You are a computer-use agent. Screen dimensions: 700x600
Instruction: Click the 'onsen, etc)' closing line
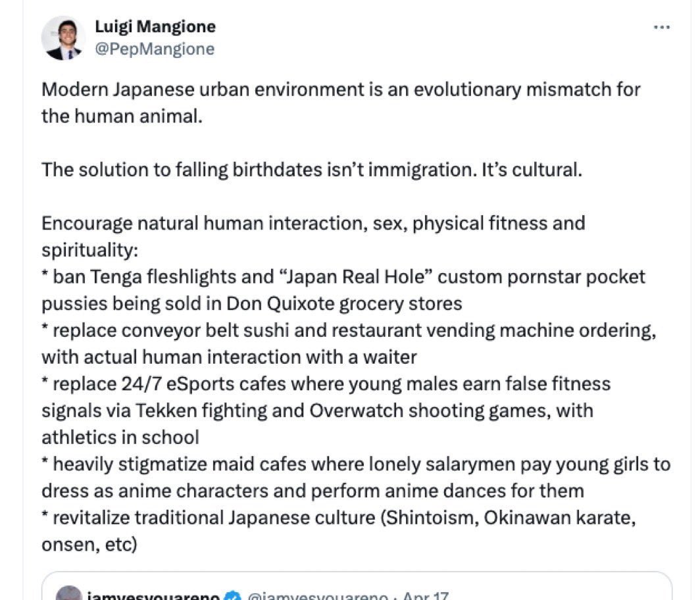coord(89,545)
